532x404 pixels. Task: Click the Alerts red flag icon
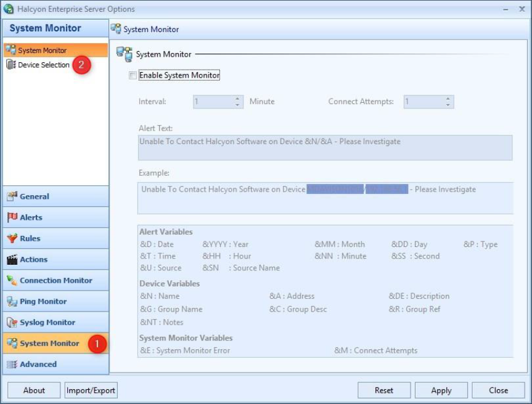tap(12, 217)
